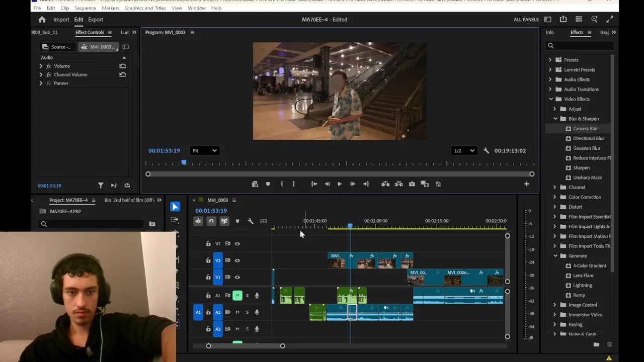Toggle Linked Selection in Timeline
This screenshot has height=362, width=644.
pos(224,221)
